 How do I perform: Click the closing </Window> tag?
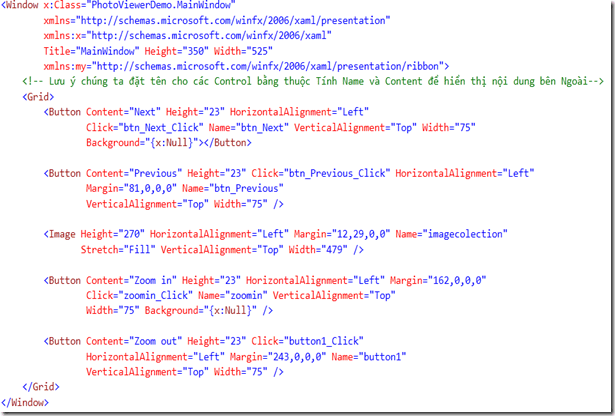tap(26, 402)
